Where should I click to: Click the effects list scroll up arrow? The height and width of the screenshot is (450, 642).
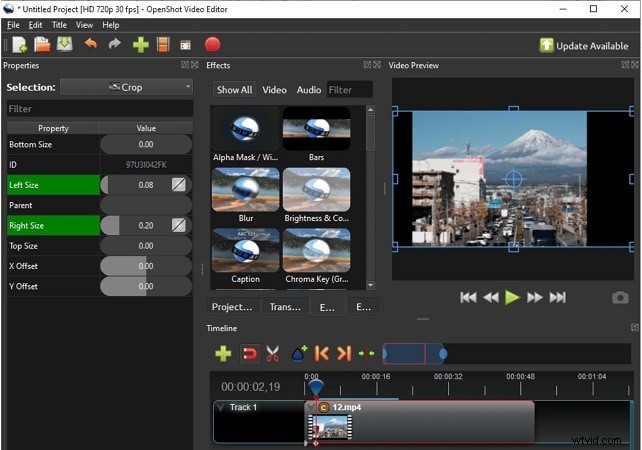click(370, 110)
